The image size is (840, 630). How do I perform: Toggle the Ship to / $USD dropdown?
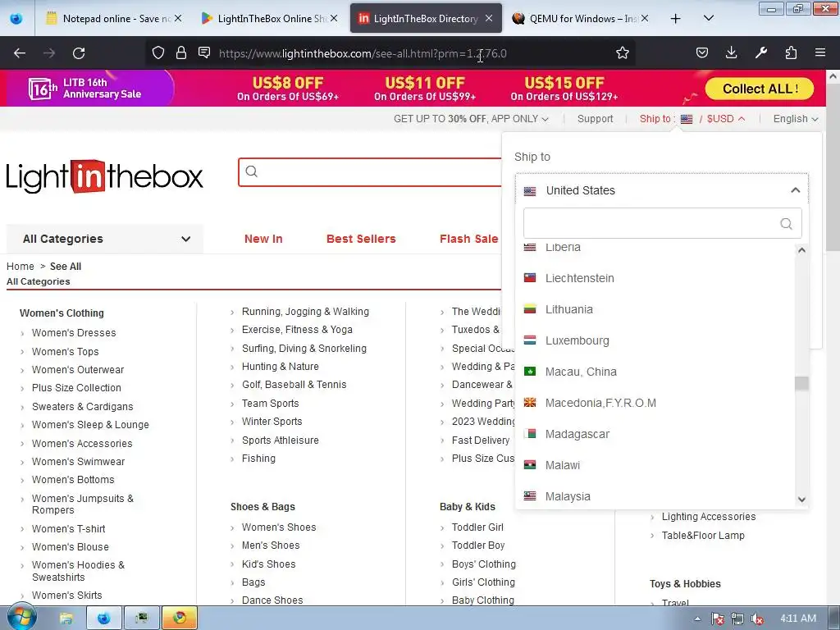692,119
